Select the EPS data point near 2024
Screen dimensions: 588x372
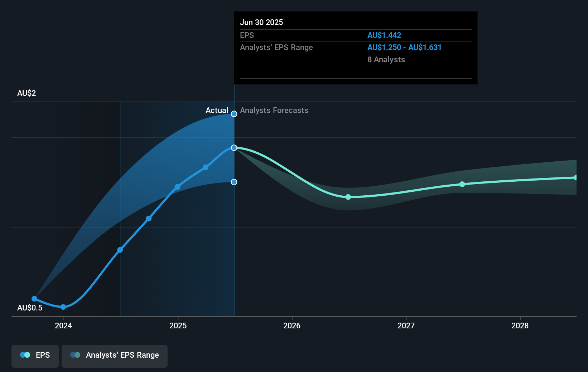[x=63, y=307]
